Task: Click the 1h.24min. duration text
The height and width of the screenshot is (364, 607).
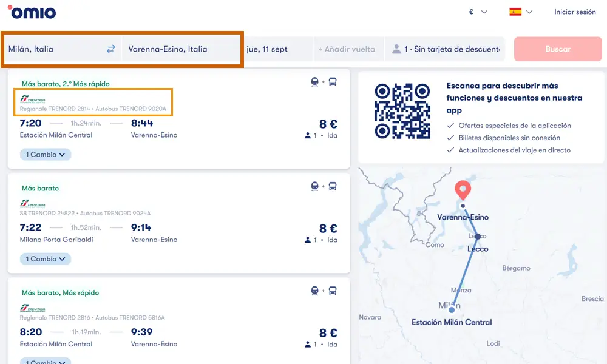Action: tap(86, 123)
